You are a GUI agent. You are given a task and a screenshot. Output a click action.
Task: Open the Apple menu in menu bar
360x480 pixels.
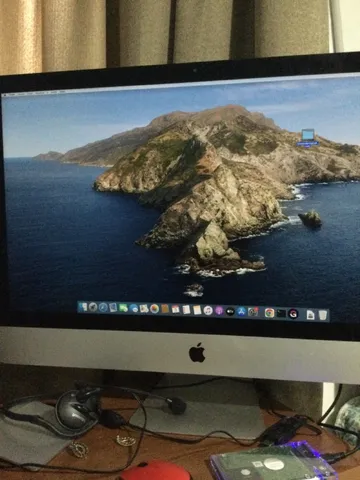click(x=4, y=95)
